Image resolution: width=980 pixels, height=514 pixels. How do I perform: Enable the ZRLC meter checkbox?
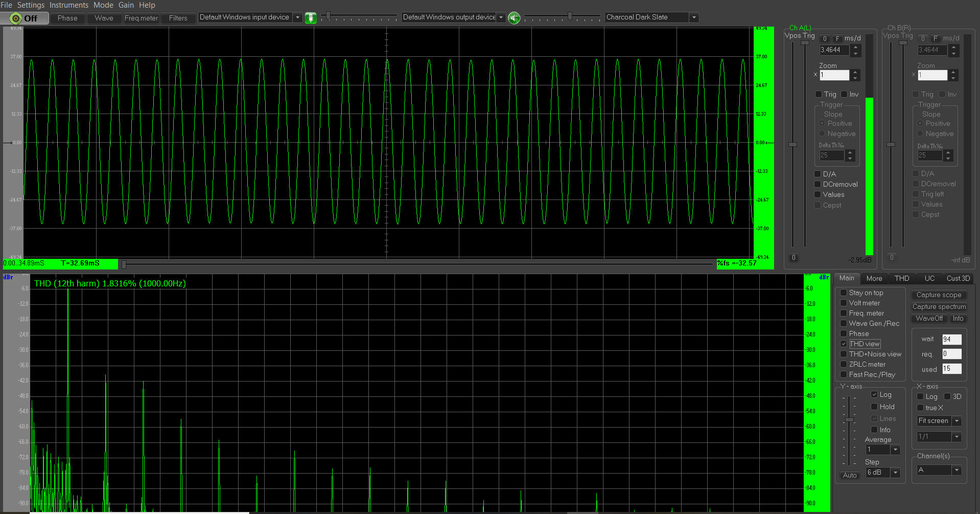pyautogui.click(x=844, y=364)
